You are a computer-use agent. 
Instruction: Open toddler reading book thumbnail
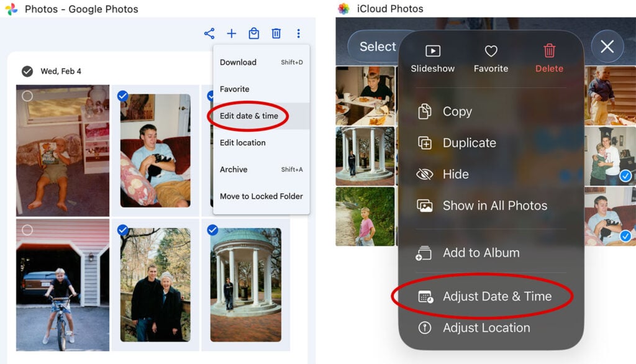[63, 150]
